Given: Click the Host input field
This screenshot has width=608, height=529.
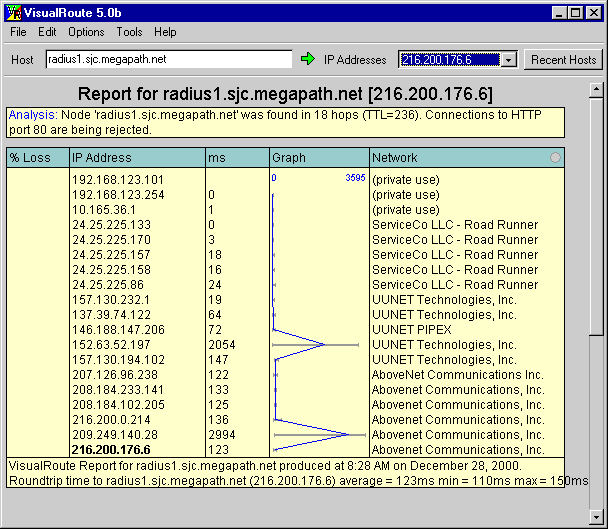Looking at the screenshot, I should click(x=169, y=59).
